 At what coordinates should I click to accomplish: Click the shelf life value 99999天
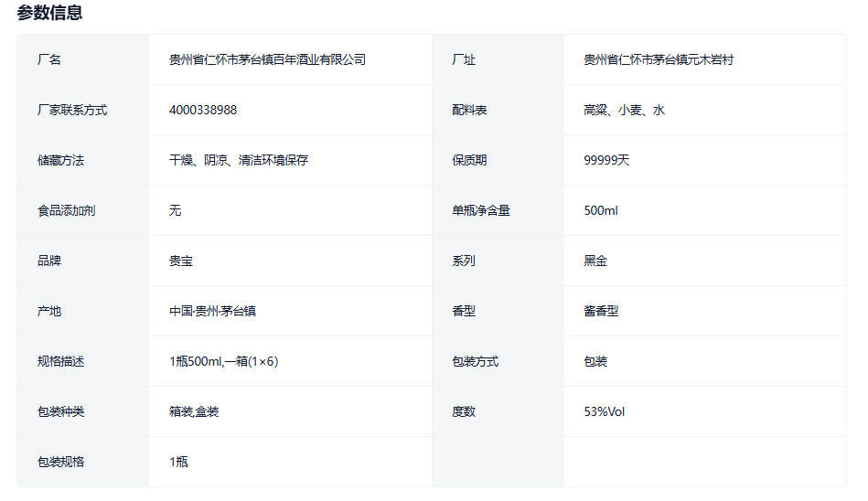(x=606, y=160)
